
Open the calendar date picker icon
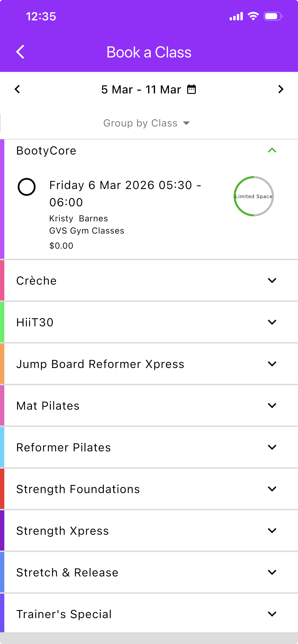point(191,89)
